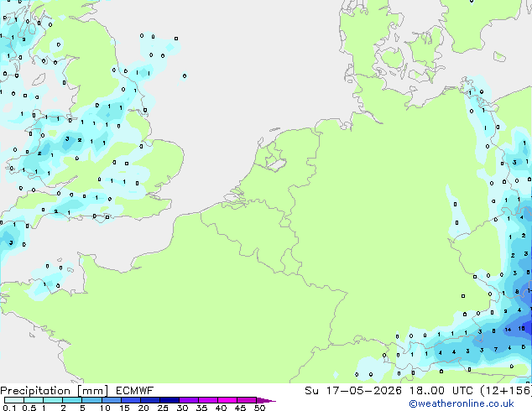Select the 2–5 mm legend color swatch

click(x=72, y=400)
